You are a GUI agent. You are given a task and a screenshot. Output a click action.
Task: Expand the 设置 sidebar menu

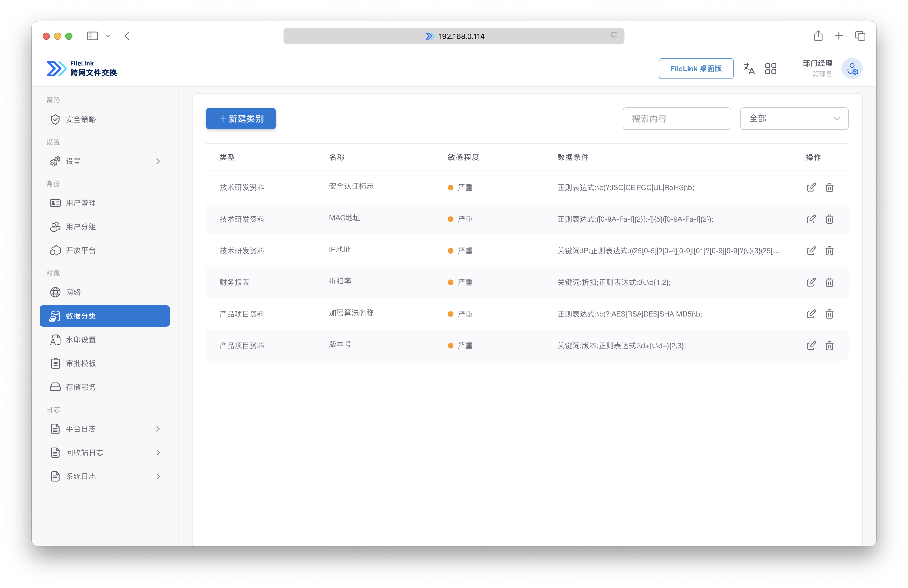click(104, 161)
